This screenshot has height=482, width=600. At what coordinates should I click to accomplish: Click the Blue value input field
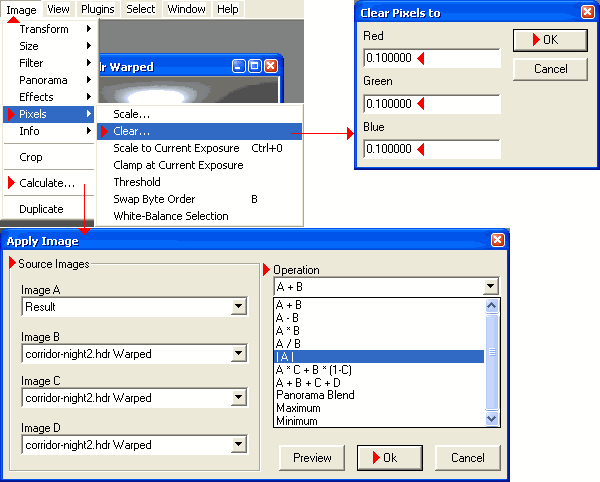[430, 149]
